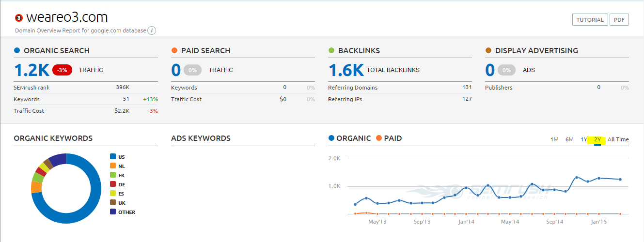
Task: Click the Publishers label
Action: coord(499,88)
